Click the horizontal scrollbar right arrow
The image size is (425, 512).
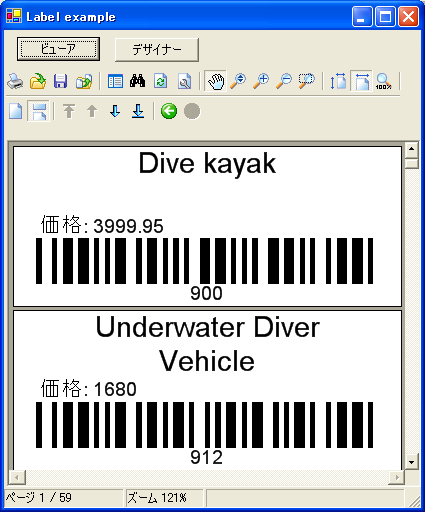coord(396,477)
